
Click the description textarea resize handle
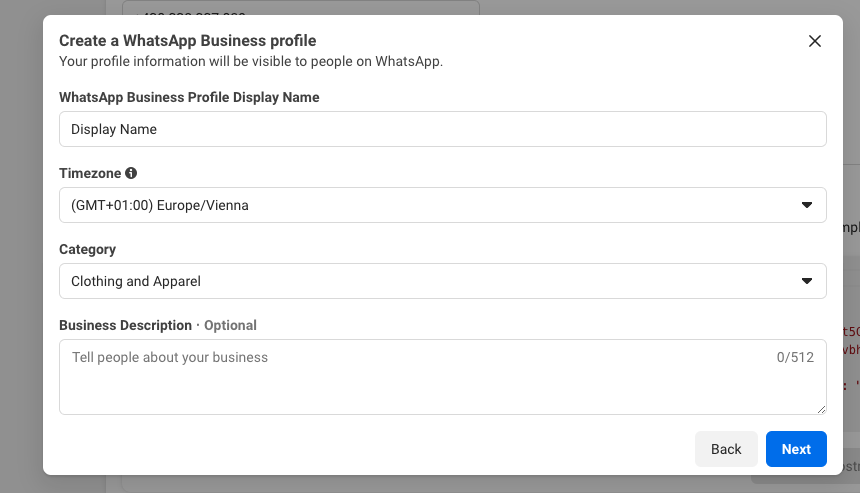pyautogui.click(x=821, y=409)
